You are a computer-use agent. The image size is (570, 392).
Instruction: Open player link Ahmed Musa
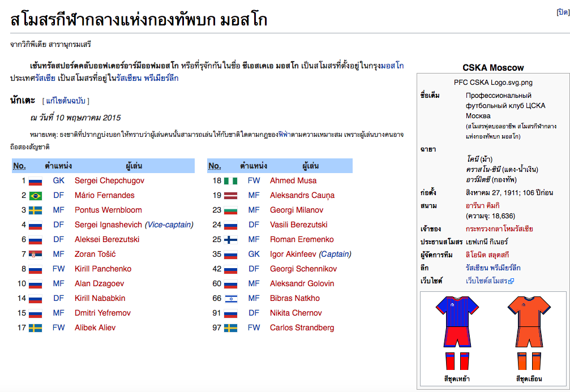(293, 180)
